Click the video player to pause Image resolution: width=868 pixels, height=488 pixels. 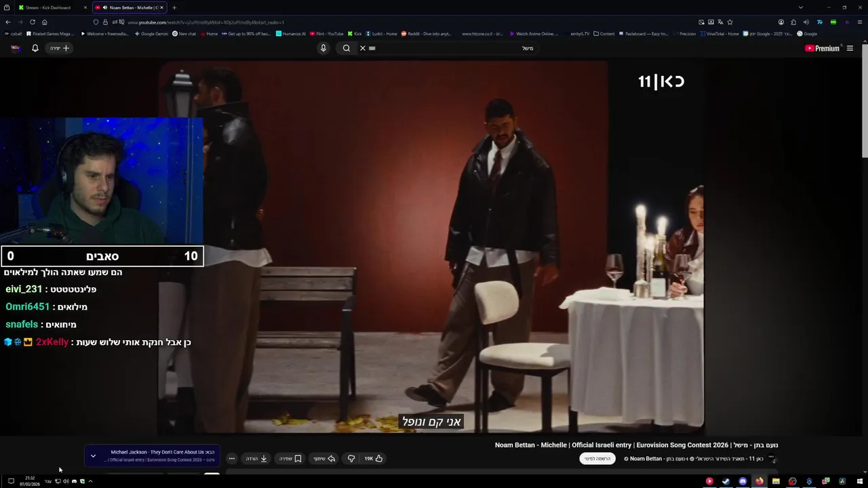coord(431,247)
